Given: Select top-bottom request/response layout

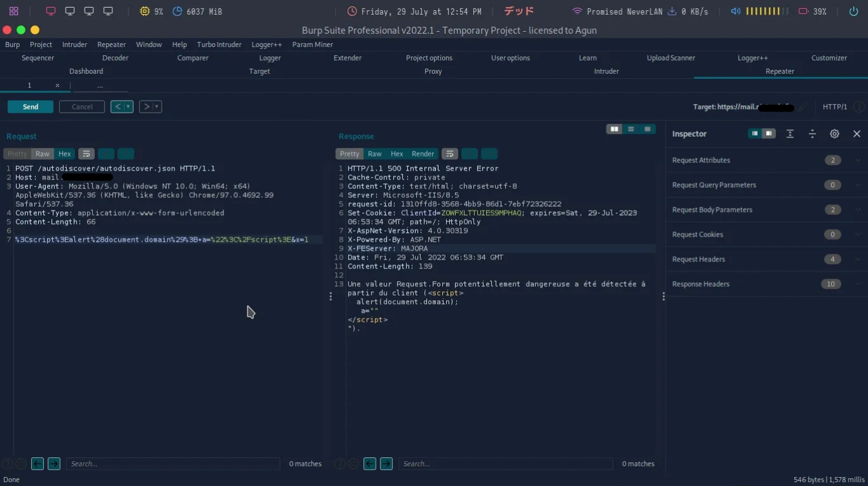Looking at the screenshot, I should coord(631,129).
